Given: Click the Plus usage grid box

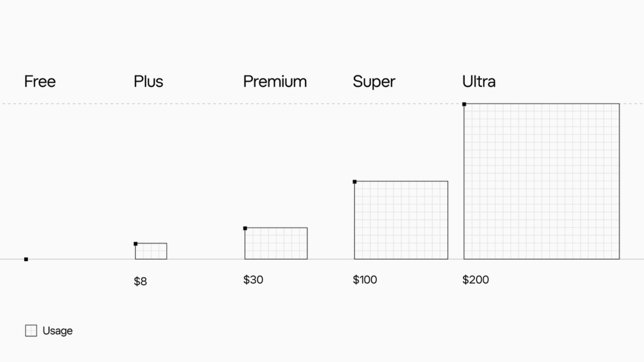Looking at the screenshot, I should [151, 251].
